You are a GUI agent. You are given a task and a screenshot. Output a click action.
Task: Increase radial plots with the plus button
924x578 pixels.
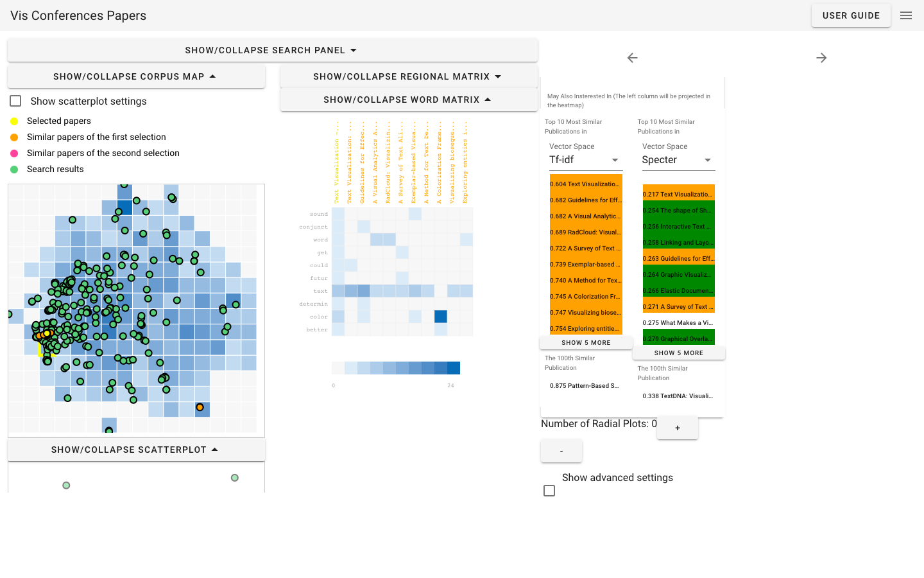pos(678,428)
